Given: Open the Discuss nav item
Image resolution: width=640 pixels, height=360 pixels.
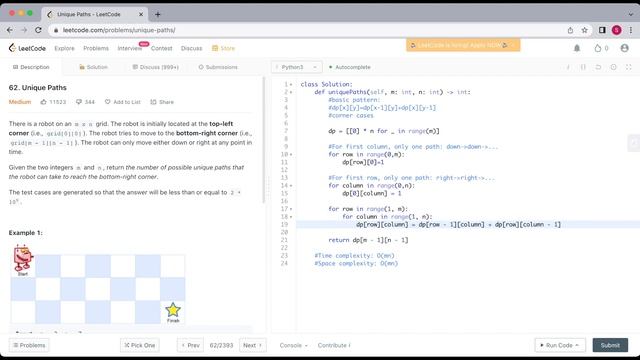Looking at the screenshot, I should click(191, 48).
